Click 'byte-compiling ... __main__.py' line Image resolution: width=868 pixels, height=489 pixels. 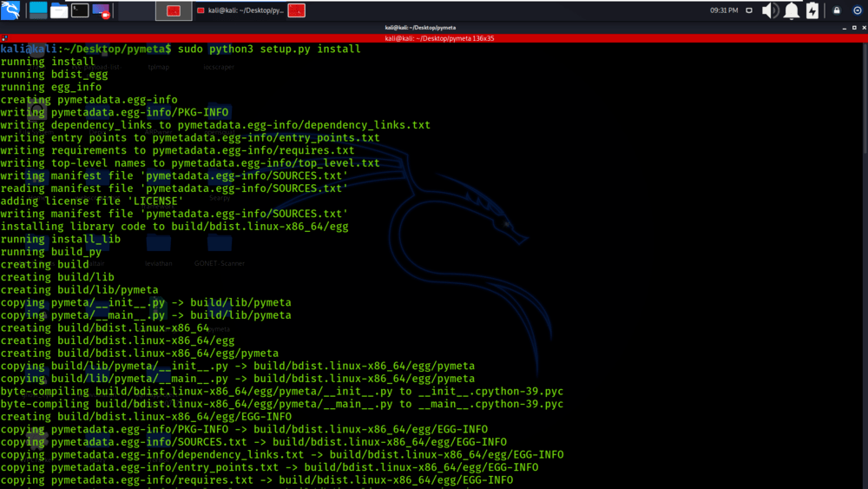tap(282, 404)
